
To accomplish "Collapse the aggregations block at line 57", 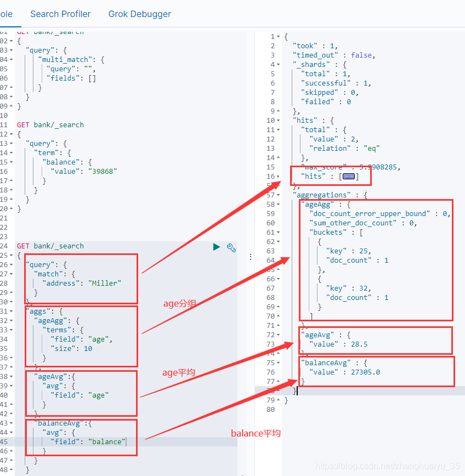I will 279,195.
